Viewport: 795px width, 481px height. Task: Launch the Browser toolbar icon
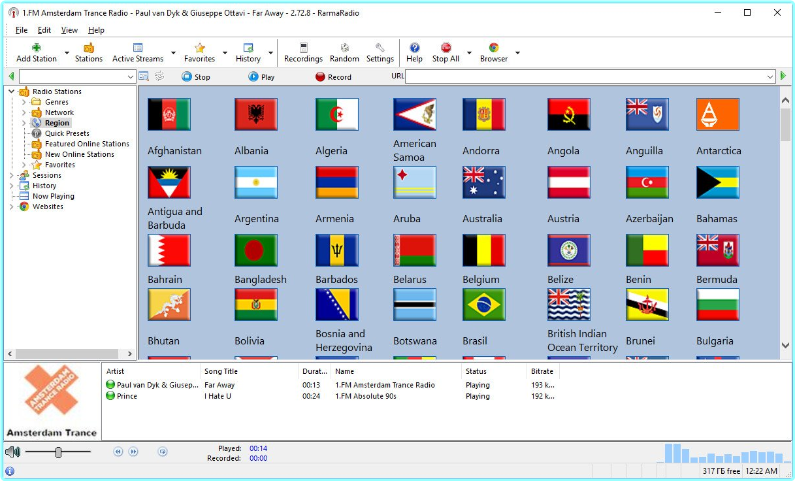tap(494, 48)
